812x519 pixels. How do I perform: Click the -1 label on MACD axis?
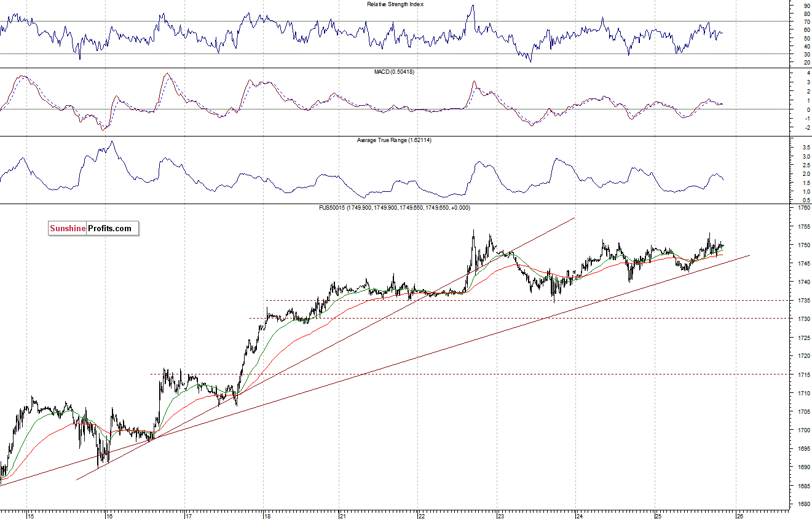(807, 119)
